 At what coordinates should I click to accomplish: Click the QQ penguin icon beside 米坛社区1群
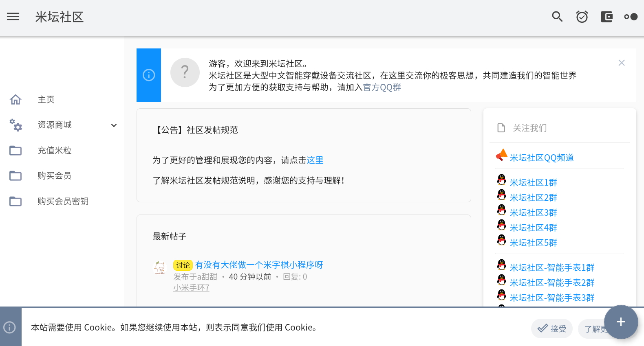502,180
